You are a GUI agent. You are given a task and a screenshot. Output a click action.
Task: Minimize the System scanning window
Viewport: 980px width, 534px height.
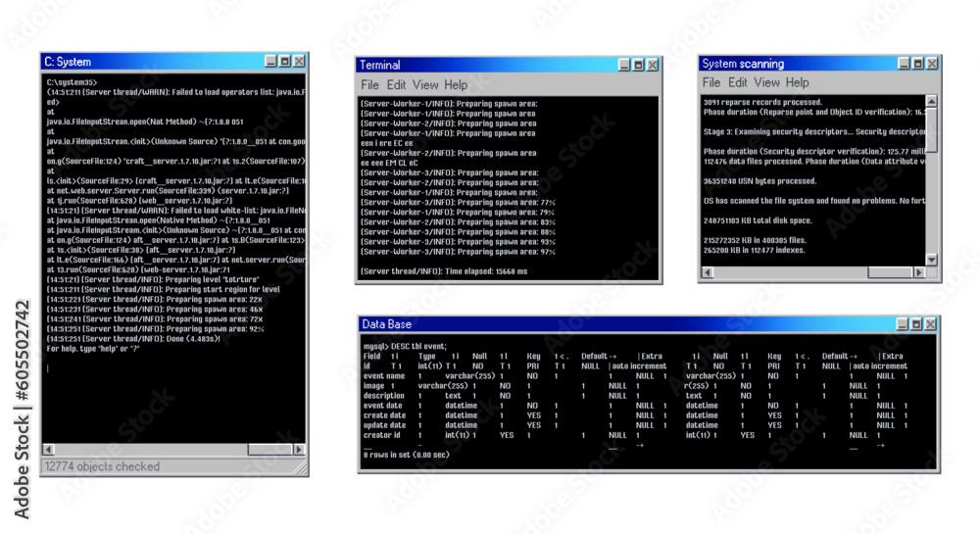pyautogui.click(x=904, y=63)
